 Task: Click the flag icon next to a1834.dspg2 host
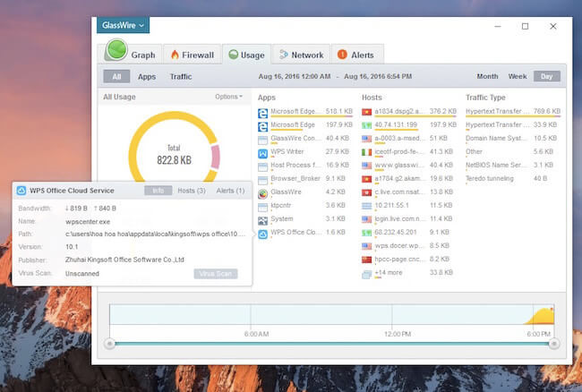coord(367,113)
